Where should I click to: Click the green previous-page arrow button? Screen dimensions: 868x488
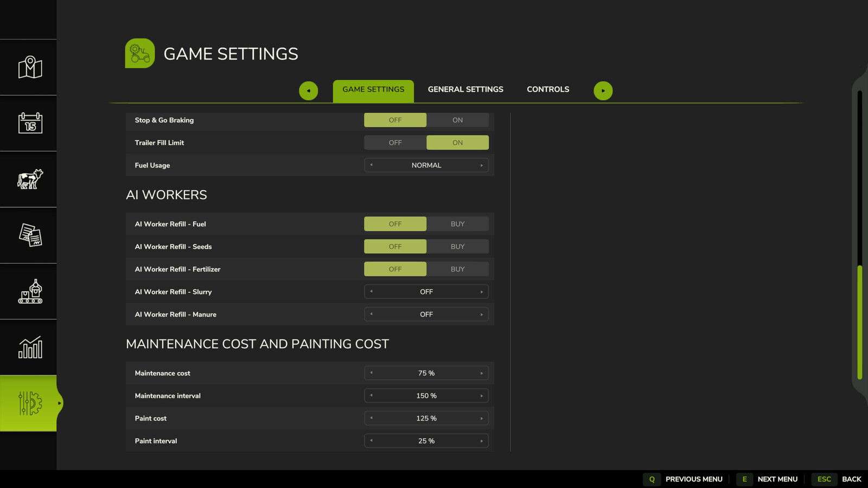click(308, 90)
